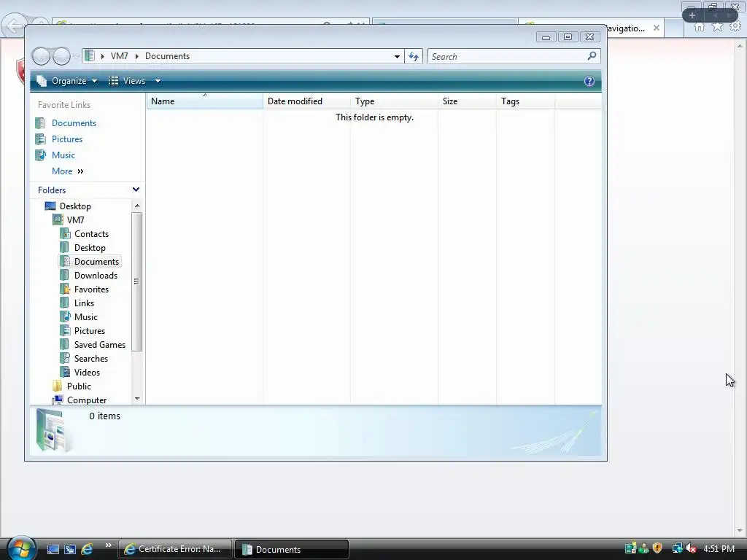Click Show Desktop in Quick Launch
The height and width of the screenshot is (560, 747).
[53, 549]
